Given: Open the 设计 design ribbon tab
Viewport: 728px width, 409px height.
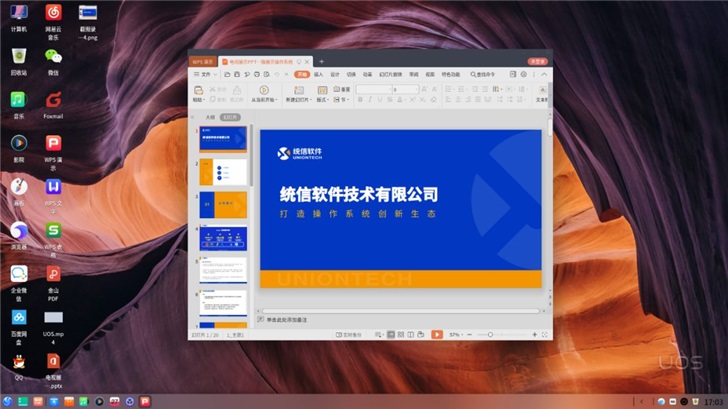Looking at the screenshot, I should pyautogui.click(x=335, y=74).
